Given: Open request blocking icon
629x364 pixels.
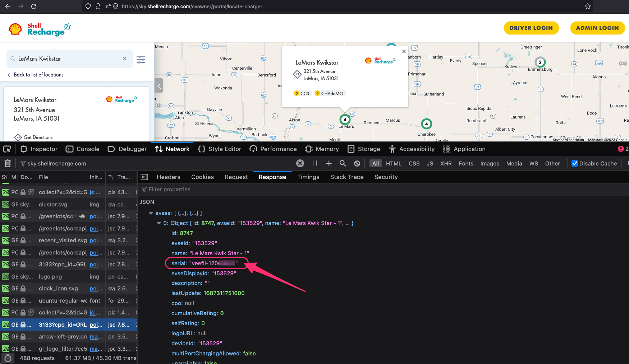Looking at the screenshot, I should click(x=357, y=163).
